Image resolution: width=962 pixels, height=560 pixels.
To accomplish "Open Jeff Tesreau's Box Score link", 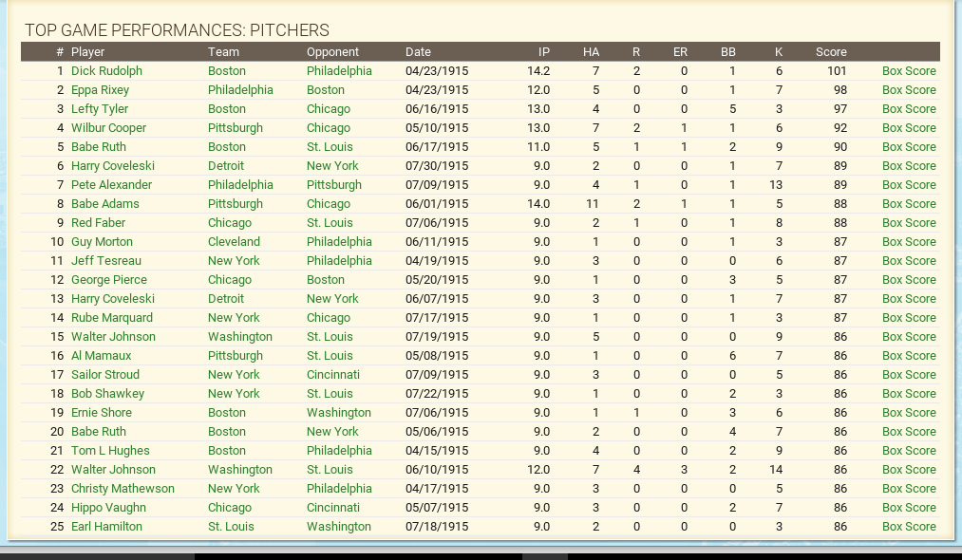I will [x=908, y=261].
